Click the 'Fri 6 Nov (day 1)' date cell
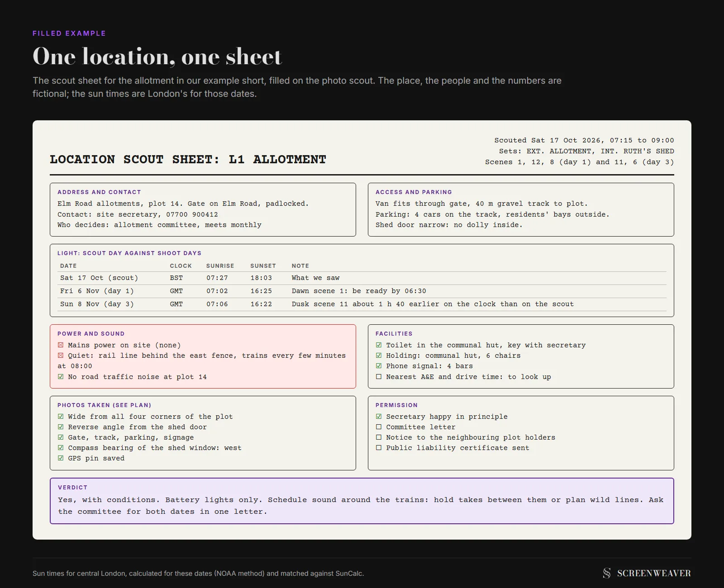 pyautogui.click(x=97, y=291)
